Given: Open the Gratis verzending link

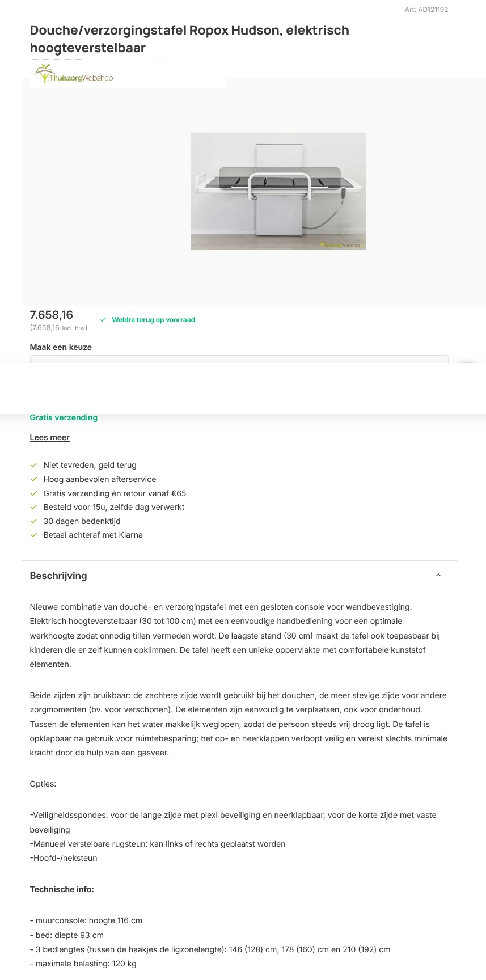Looking at the screenshot, I should click(x=64, y=417).
